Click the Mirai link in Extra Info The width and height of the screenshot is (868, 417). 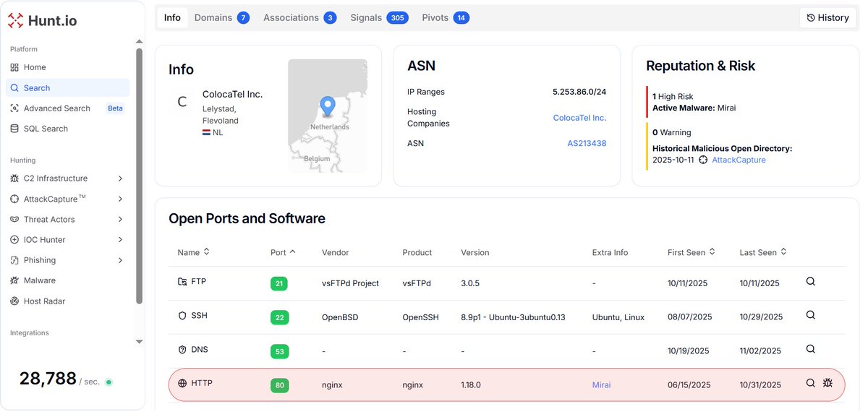[601, 384]
